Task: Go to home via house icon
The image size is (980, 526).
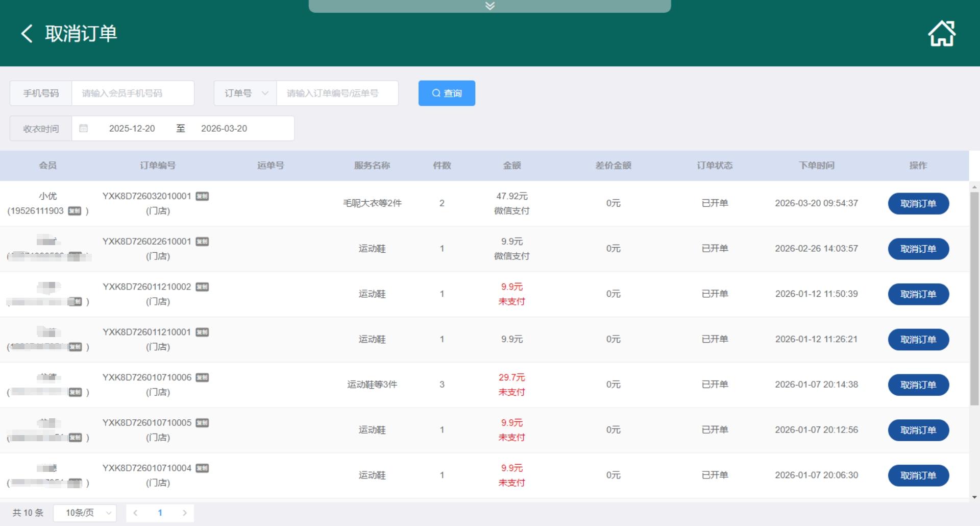Action: tap(941, 34)
